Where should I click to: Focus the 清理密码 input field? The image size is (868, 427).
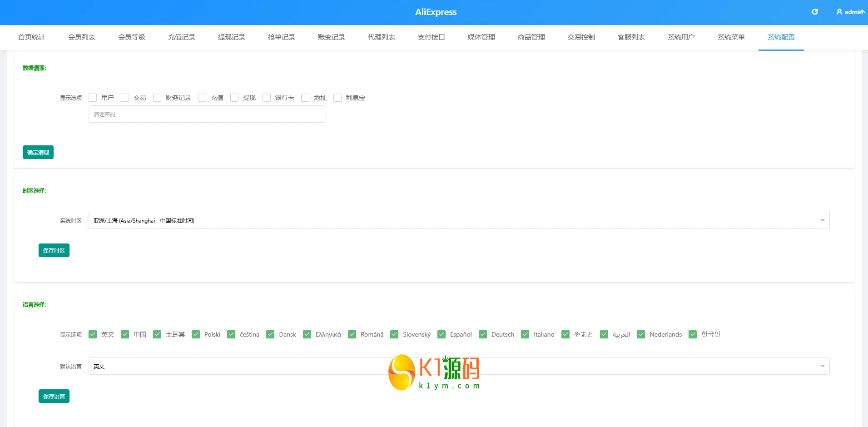[207, 114]
